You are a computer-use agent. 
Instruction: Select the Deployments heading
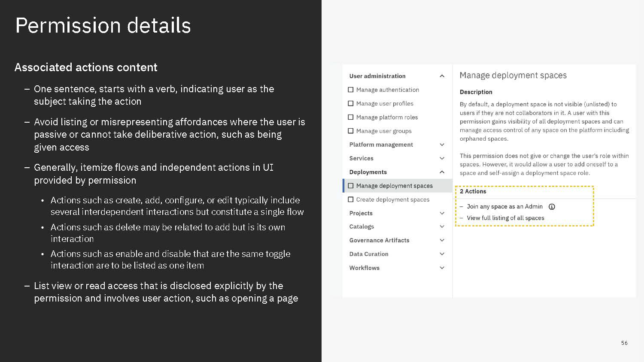pos(368,172)
